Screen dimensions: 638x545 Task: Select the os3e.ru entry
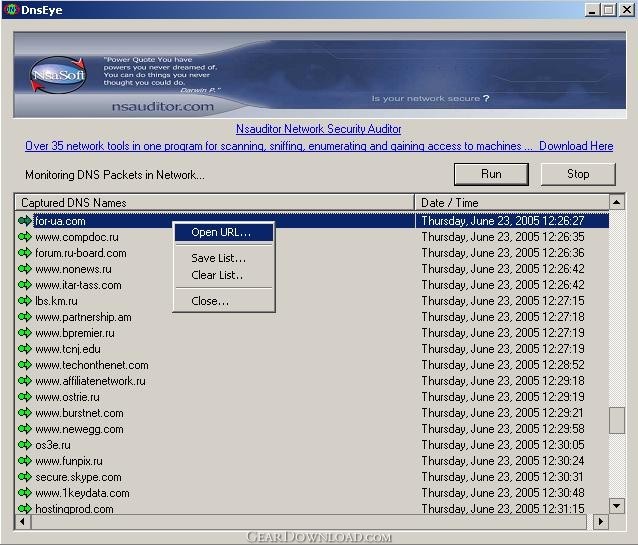52,445
